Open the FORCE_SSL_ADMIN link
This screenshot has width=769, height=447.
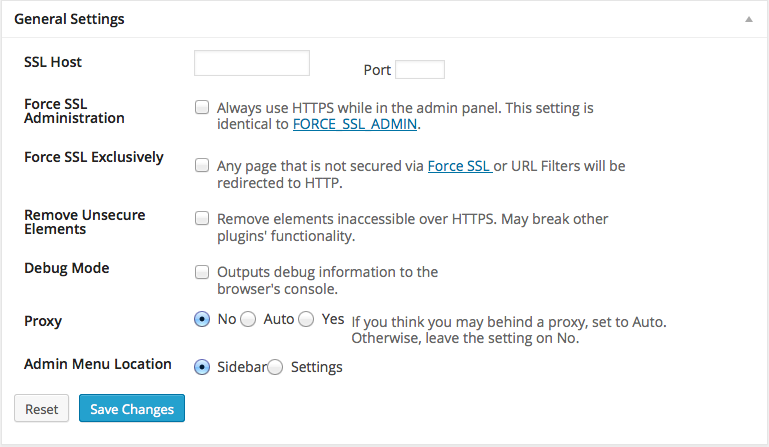(355, 124)
